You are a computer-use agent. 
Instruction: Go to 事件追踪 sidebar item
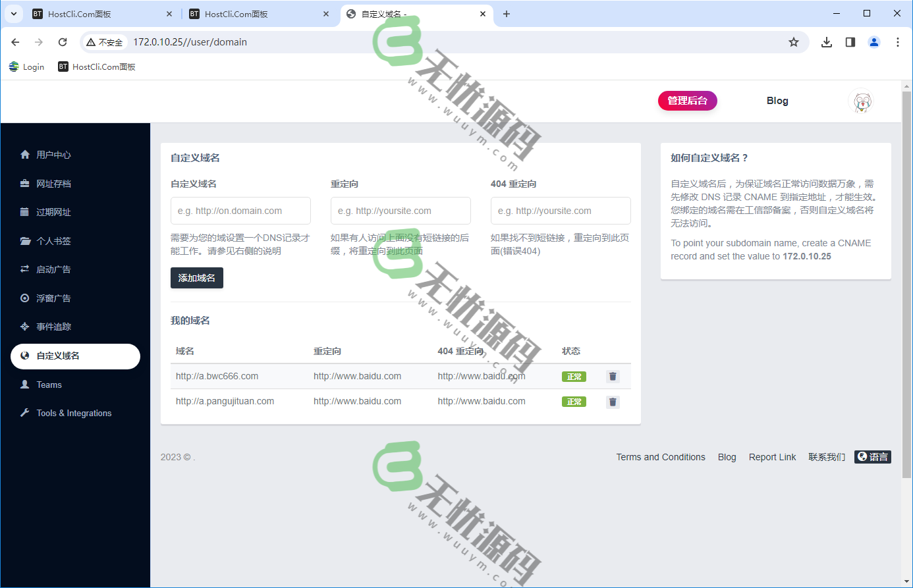[x=53, y=327]
